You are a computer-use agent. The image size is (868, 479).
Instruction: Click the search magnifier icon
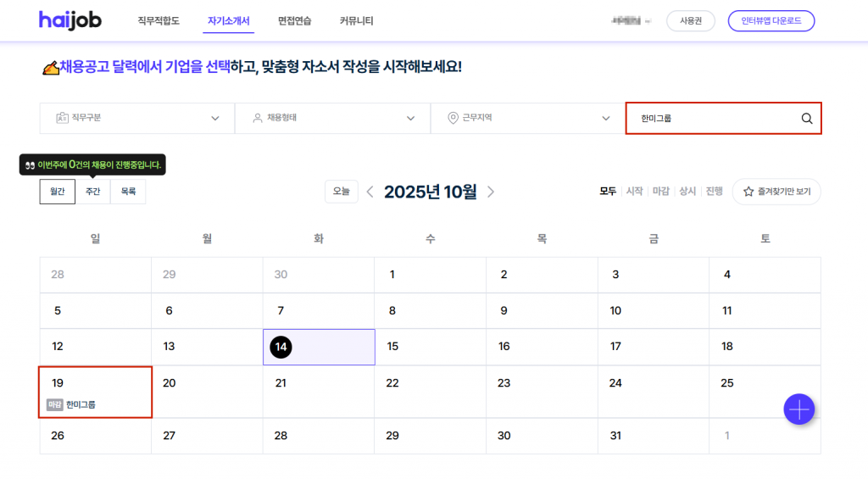tap(806, 119)
